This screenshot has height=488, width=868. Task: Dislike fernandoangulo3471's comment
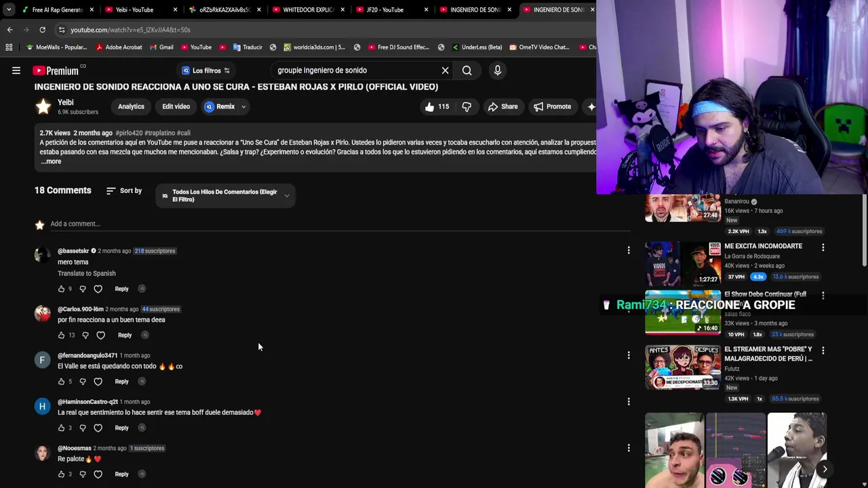83,382
